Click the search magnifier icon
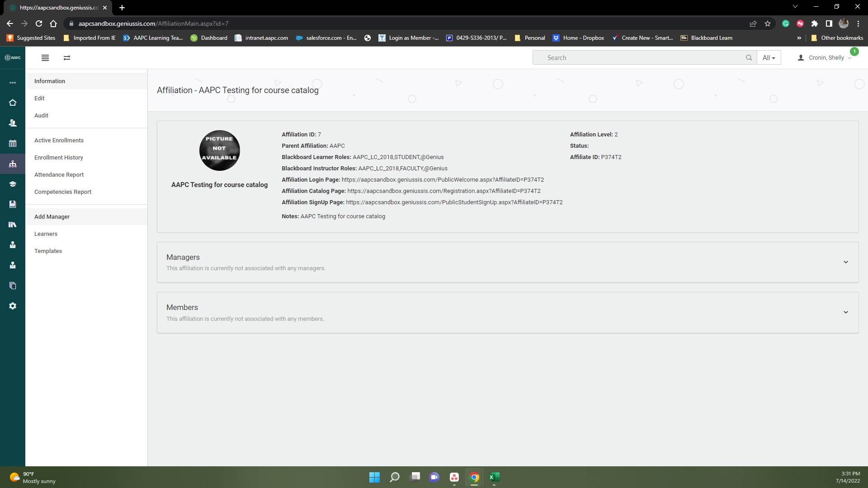This screenshot has height=488, width=868. (x=749, y=58)
